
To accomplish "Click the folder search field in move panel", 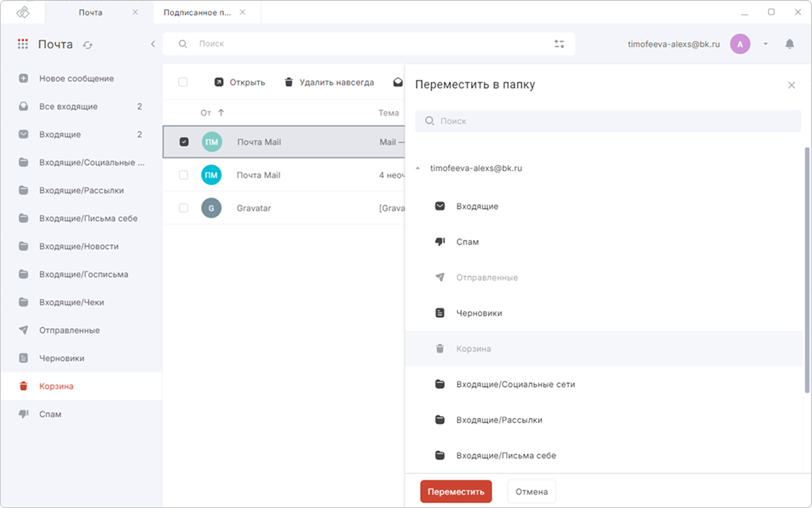I will point(608,121).
